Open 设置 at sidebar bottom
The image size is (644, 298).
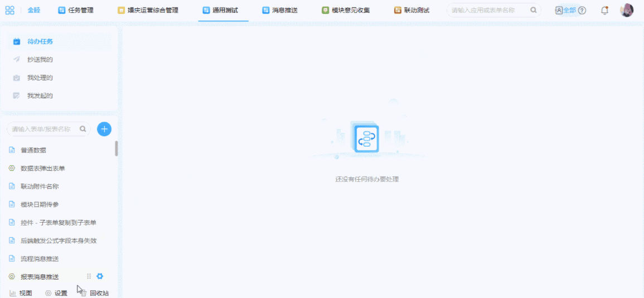click(56, 293)
